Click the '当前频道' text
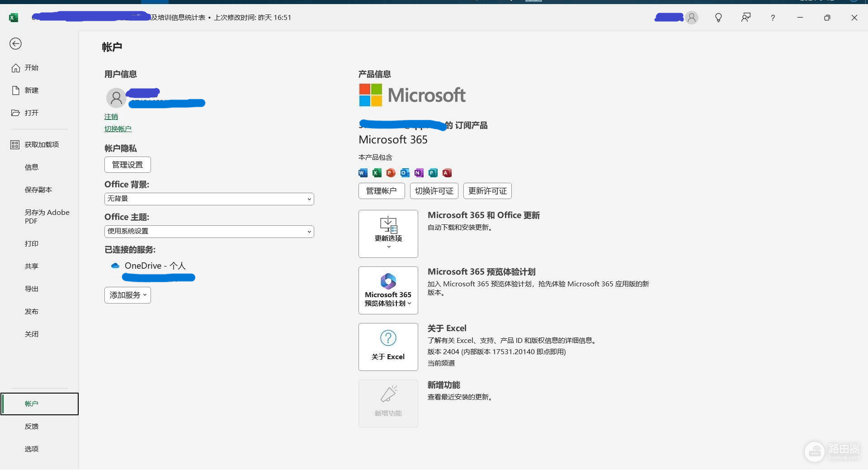Screen dimensions: 868x470 [441, 363]
